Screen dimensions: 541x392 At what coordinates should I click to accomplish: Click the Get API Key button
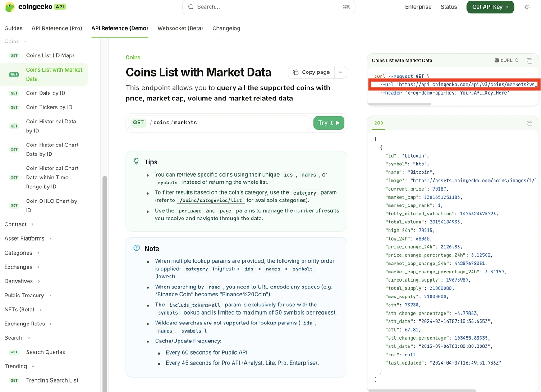pyautogui.click(x=490, y=7)
